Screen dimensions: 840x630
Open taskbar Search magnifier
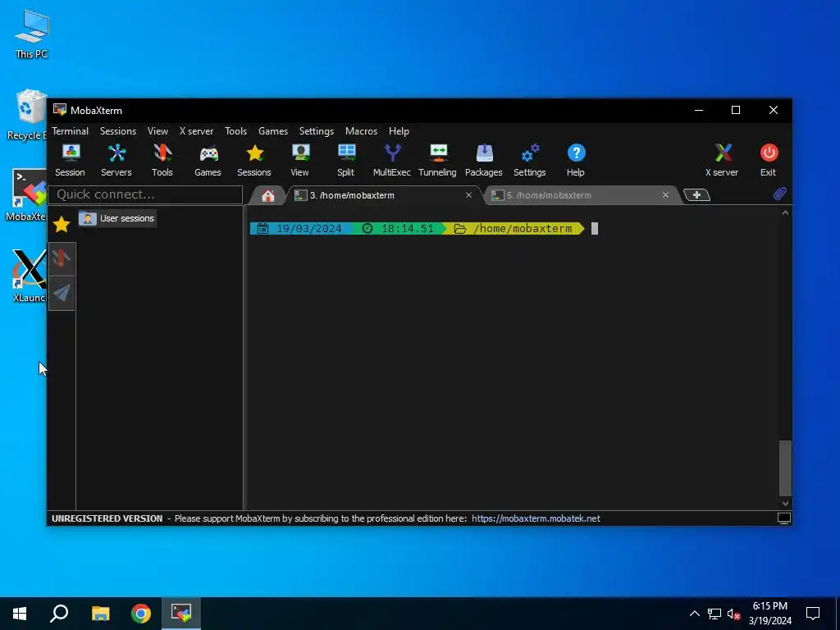[x=59, y=614]
